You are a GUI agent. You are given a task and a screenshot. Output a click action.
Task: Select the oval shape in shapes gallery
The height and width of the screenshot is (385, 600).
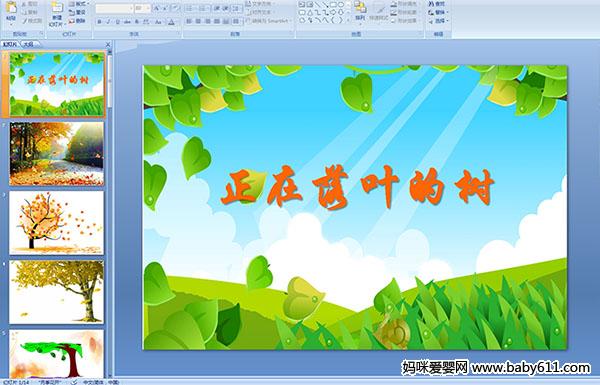point(341,5)
